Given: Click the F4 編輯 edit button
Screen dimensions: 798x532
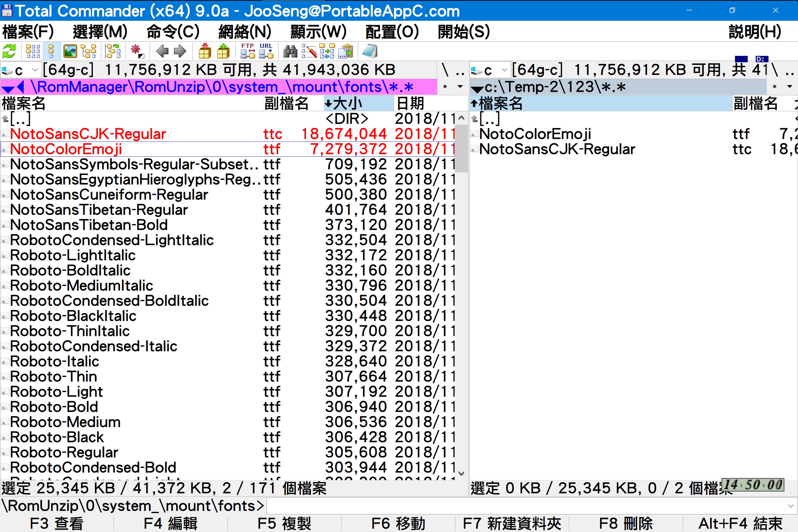Looking at the screenshot, I should click(x=171, y=523).
